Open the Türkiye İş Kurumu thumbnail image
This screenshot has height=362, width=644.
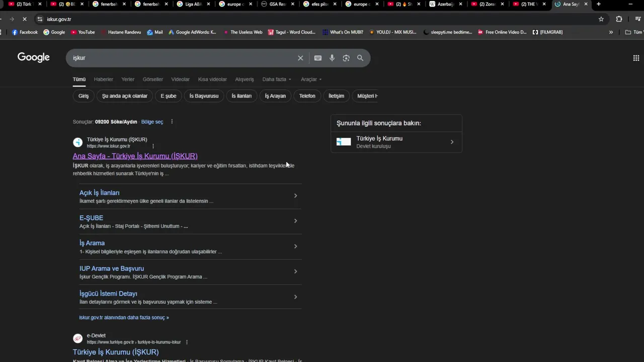[x=344, y=142]
